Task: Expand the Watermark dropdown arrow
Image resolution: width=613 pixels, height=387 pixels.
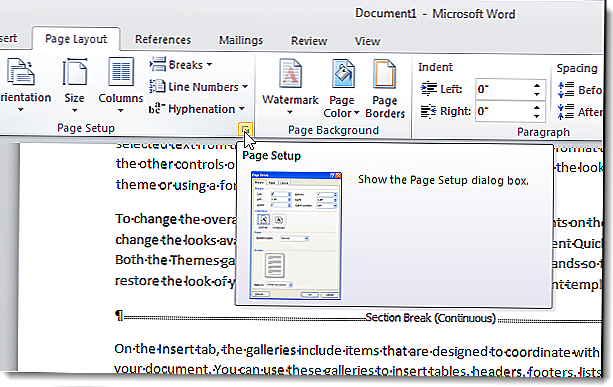Action: coord(290,113)
